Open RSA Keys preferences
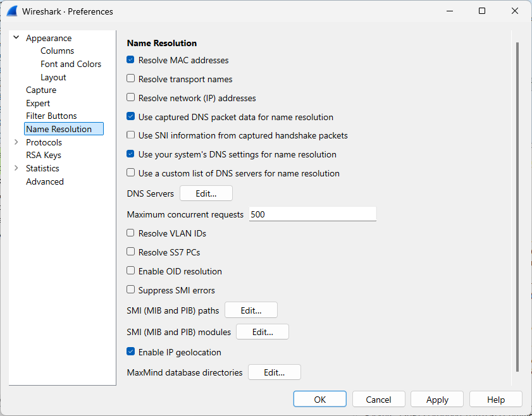The image size is (532, 416). click(44, 156)
